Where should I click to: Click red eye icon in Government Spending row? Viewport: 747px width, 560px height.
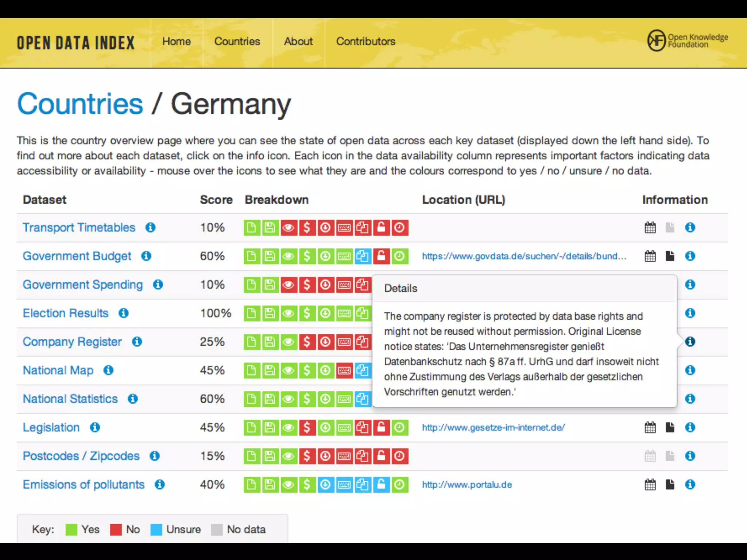(x=289, y=285)
